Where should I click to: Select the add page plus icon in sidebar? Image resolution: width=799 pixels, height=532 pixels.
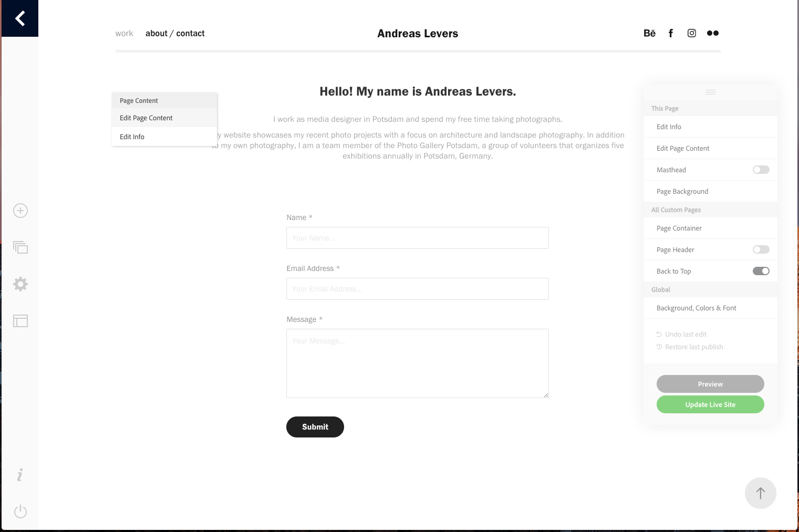20,210
